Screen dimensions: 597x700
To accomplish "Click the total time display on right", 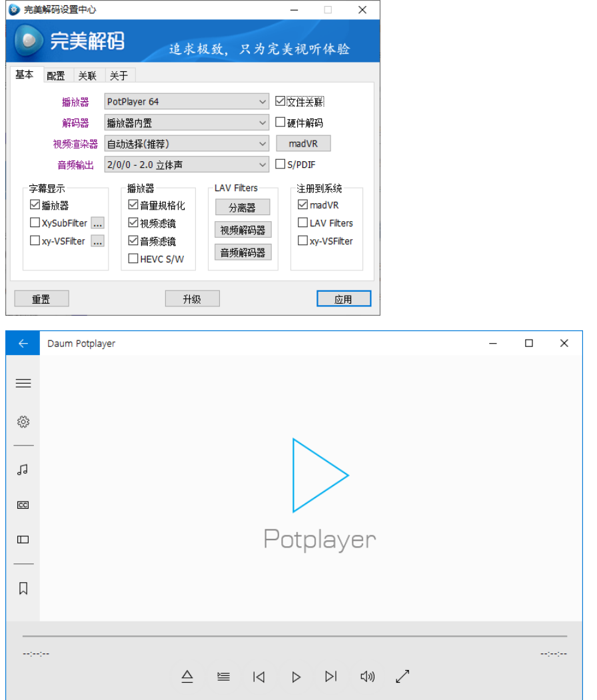I will click(x=553, y=653).
